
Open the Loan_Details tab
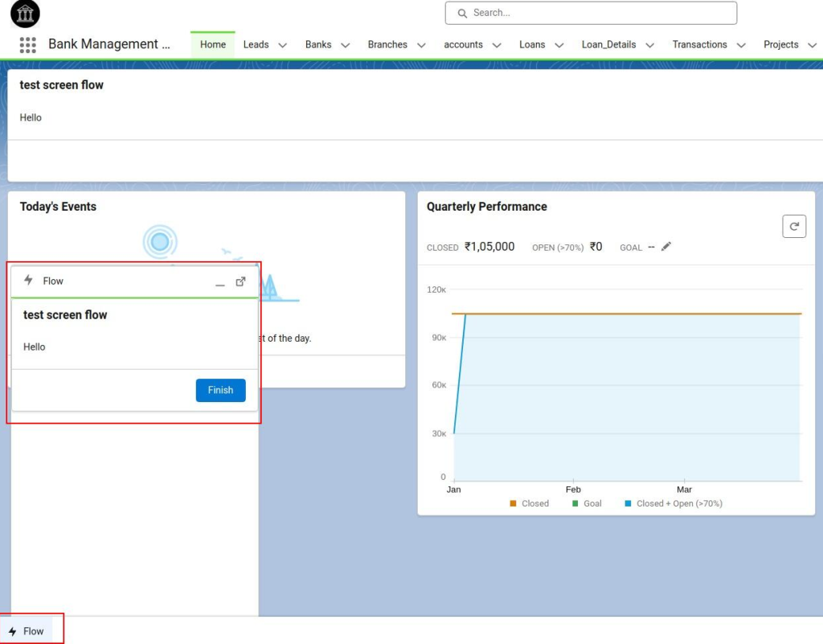[x=608, y=44]
